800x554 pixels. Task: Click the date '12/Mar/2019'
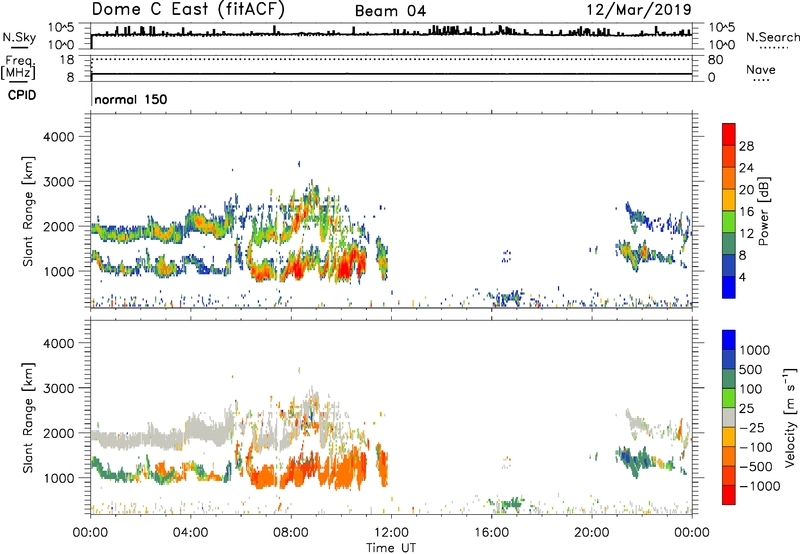click(639, 9)
